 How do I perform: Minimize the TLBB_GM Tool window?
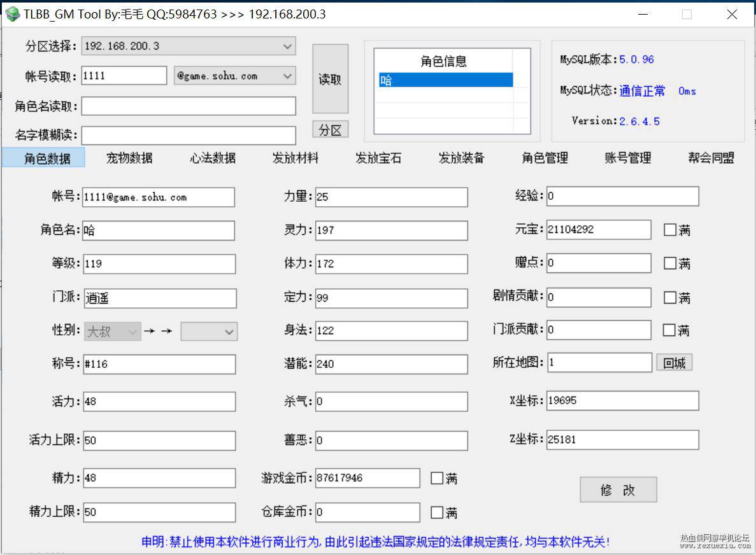pyautogui.click(x=643, y=15)
